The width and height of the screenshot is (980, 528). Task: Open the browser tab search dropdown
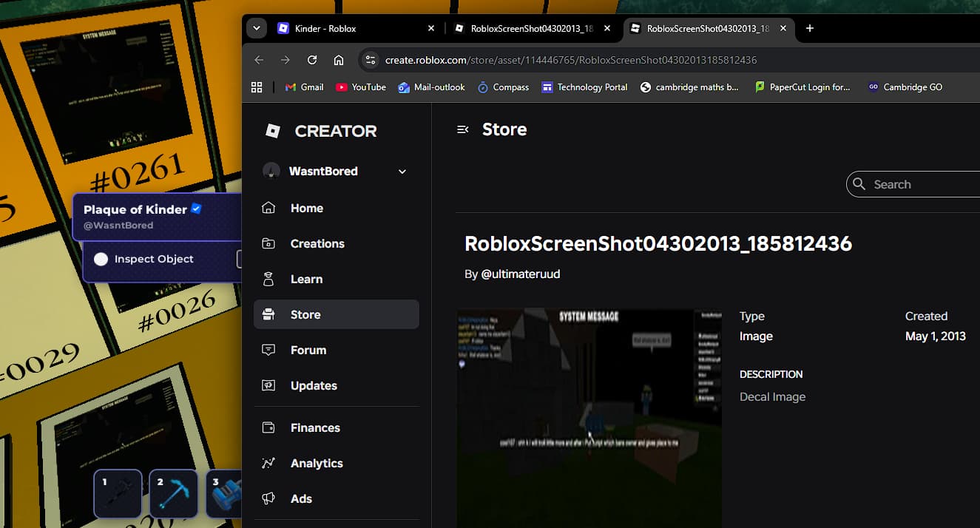(x=256, y=29)
